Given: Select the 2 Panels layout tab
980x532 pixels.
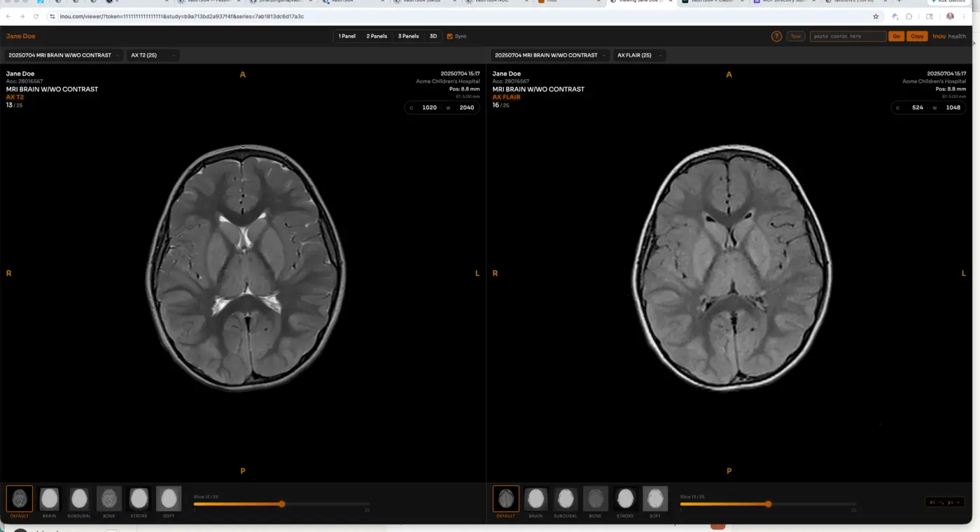Looking at the screenshot, I should tap(377, 36).
